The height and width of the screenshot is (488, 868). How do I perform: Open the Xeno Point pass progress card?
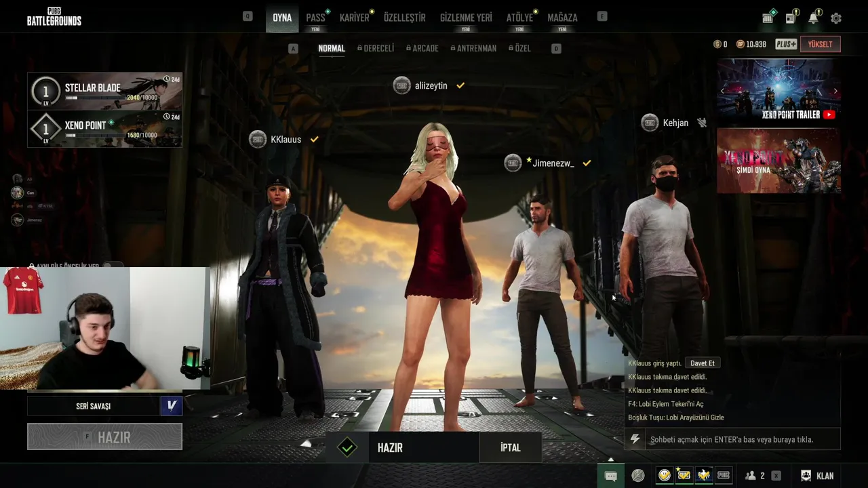tap(104, 129)
